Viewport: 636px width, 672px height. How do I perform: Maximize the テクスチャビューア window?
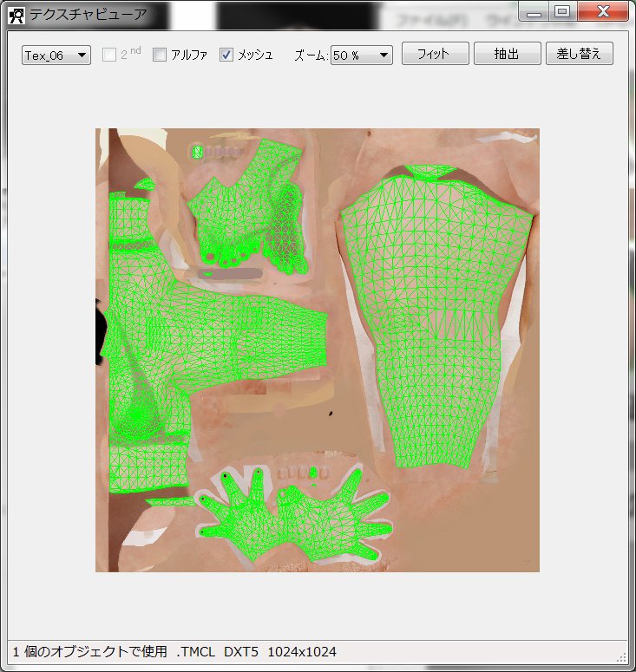[x=562, y=11]
